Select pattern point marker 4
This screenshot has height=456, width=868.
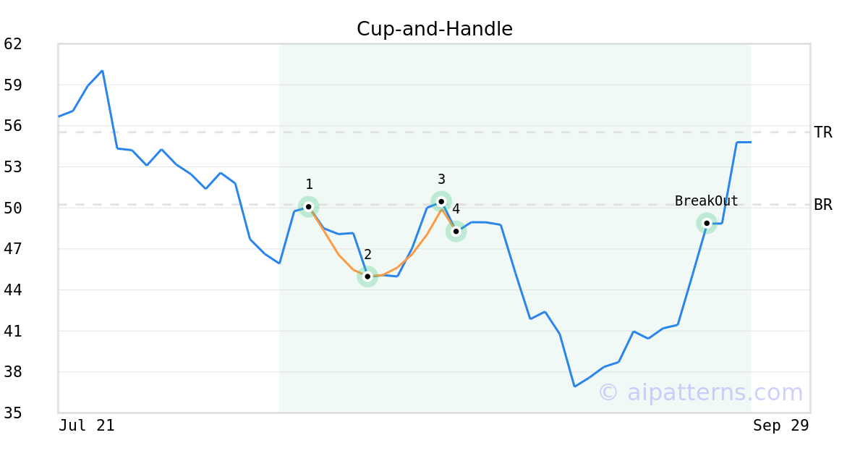pos(456,232)
